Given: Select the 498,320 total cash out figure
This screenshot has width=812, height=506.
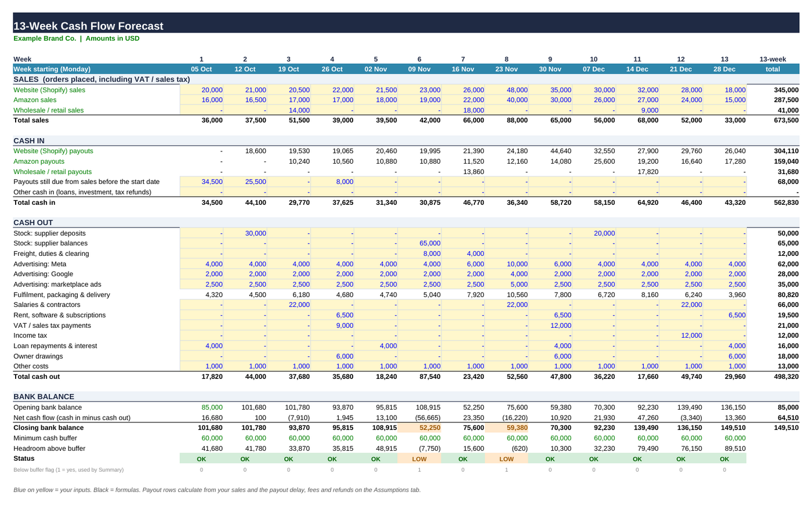Looking at the screenshot, I should [x=786, y=377].
